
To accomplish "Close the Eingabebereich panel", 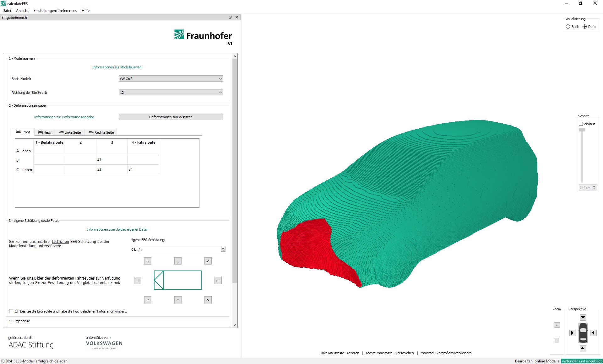I will pyautogui.click(x=237, y=17).
